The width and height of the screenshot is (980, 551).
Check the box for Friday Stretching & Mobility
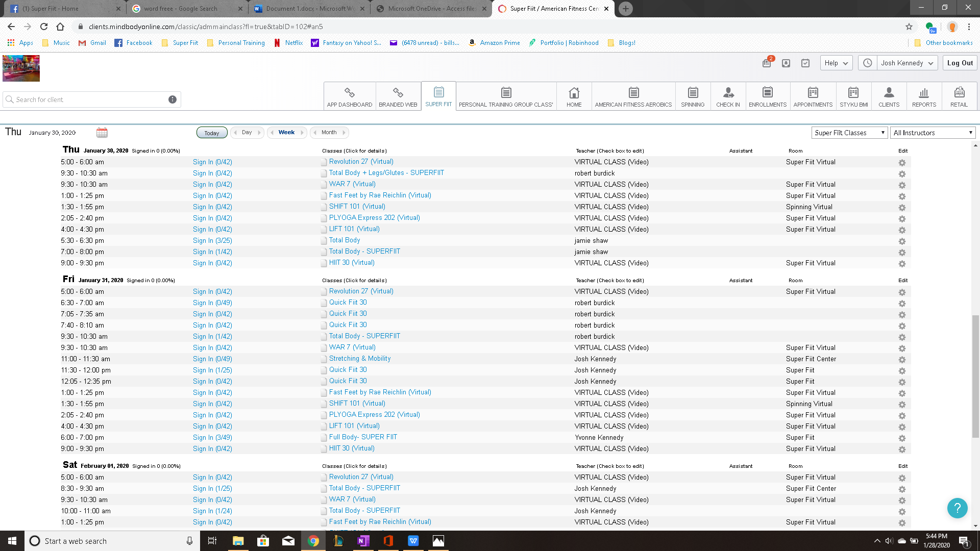click(324, 359)
